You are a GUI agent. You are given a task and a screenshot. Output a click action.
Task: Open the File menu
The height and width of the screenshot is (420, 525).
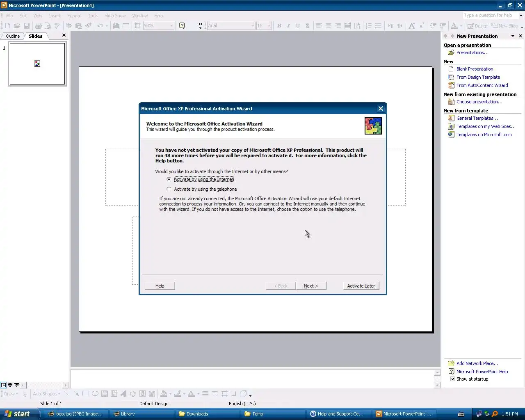[9, 16]
